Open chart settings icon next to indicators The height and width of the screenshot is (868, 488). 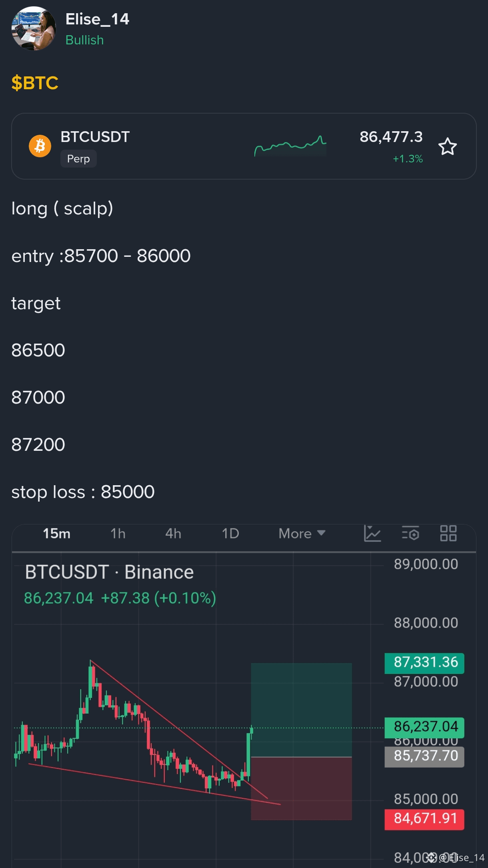click(x=410, y=534)
